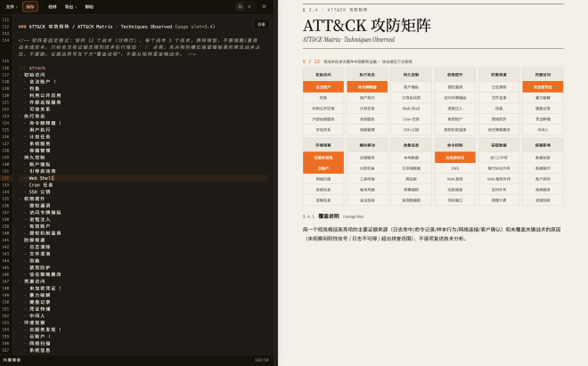The height and width of the screenshot is (366, 588).
Task: Click the 持久控制 column header in the preview
Action: 411,75
